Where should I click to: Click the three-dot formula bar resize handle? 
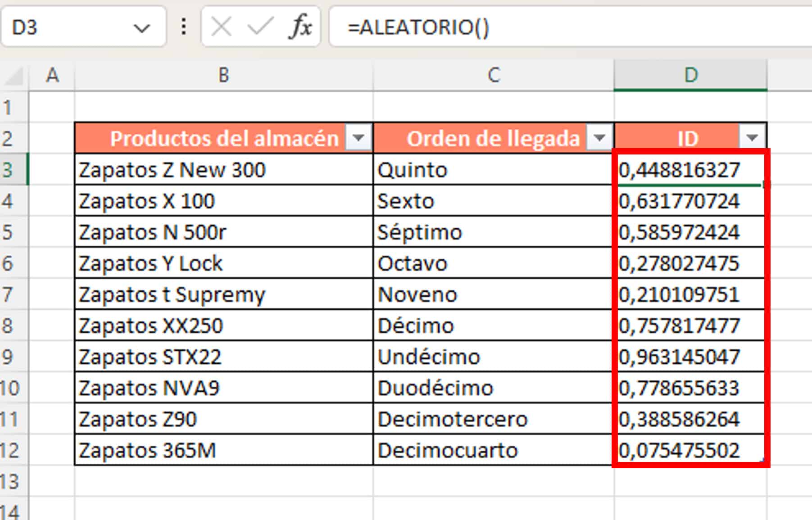point(183,27)
